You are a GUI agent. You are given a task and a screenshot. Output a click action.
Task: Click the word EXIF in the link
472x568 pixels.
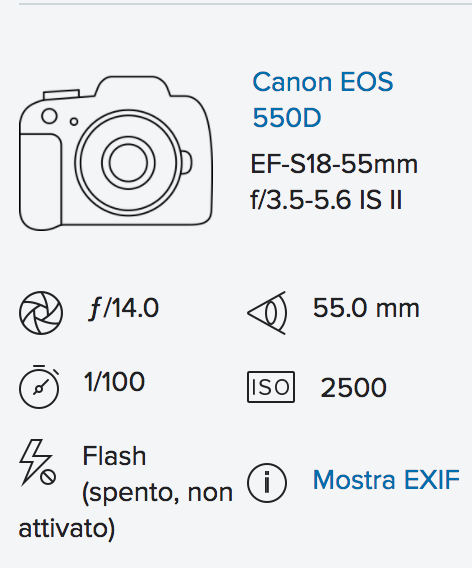431,480
